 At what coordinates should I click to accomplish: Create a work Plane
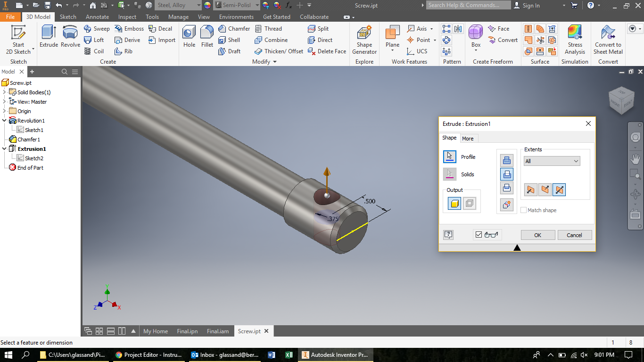[x=392, y=38]
